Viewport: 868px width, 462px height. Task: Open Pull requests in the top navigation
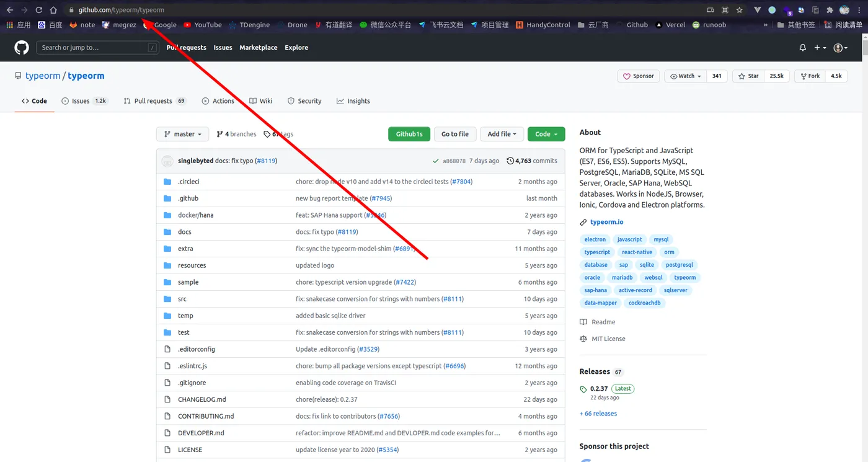(x=186, y=48)
